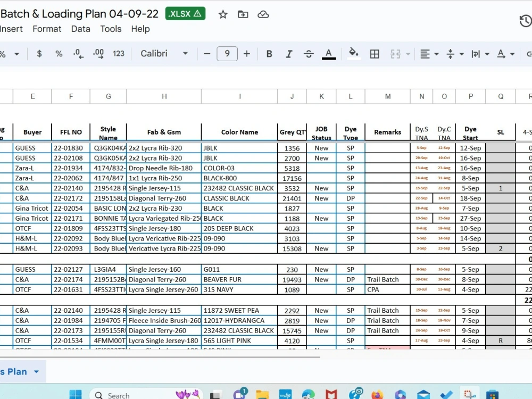Decrease font size with minus button
This screenshot has width=532, height=399.
point(207,54)
